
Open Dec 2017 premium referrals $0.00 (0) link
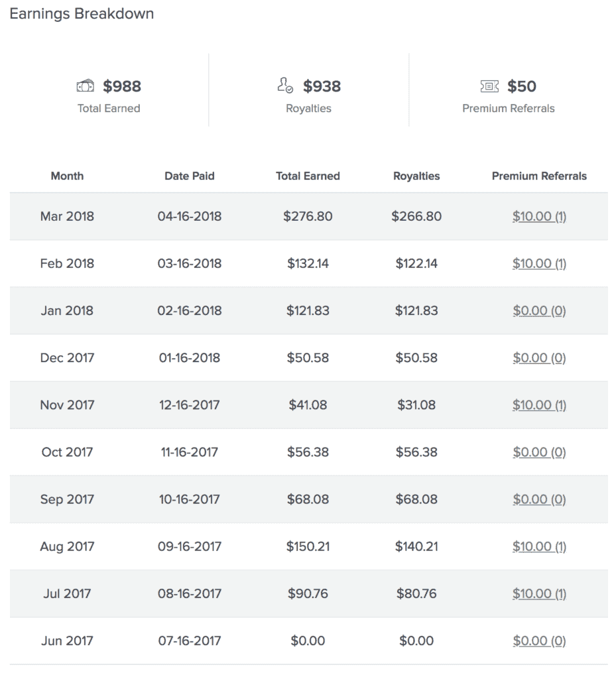click(539, 357)
